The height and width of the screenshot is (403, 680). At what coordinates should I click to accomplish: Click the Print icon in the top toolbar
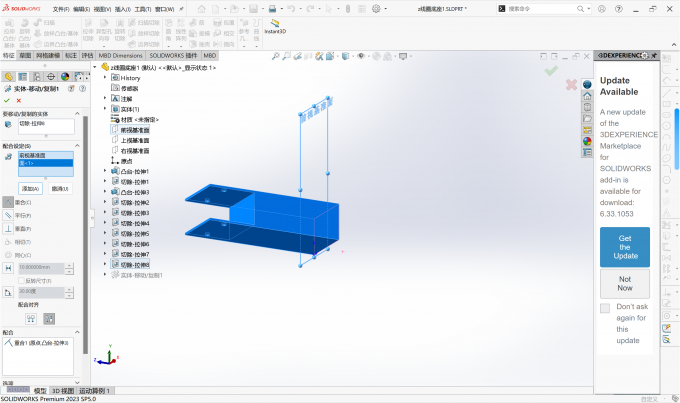click(x=272, y=9)
